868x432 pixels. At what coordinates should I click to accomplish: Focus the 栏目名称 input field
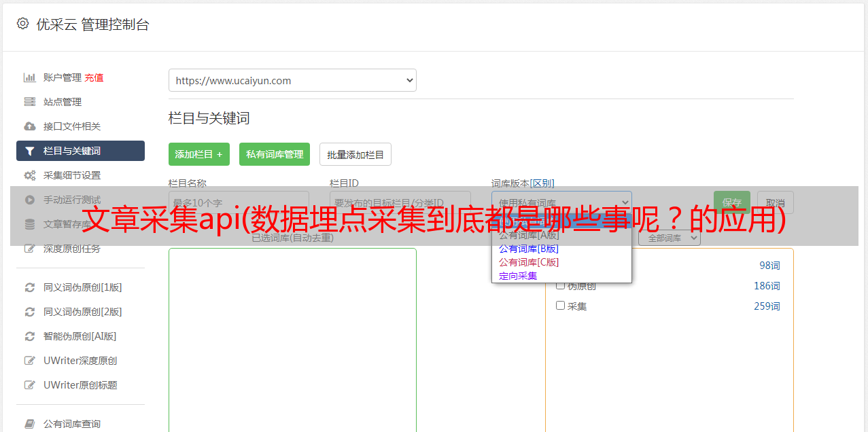239,202
